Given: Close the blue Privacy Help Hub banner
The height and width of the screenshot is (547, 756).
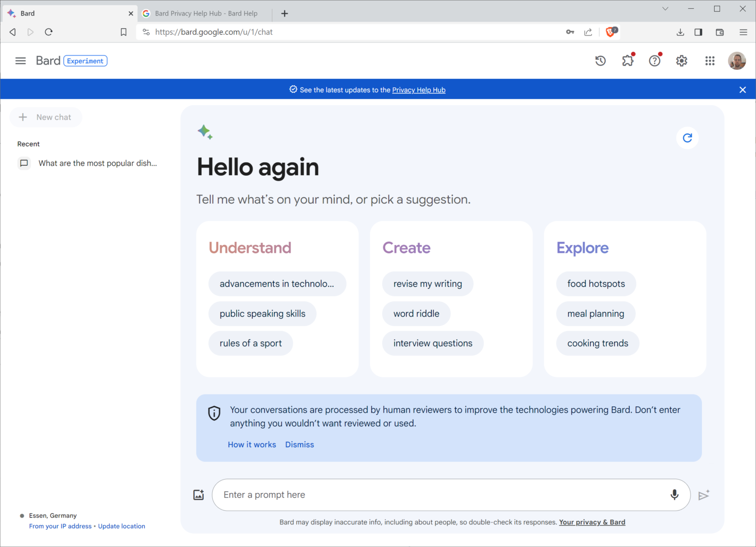Looking at the screenshot, I should (x=743, y=90).
